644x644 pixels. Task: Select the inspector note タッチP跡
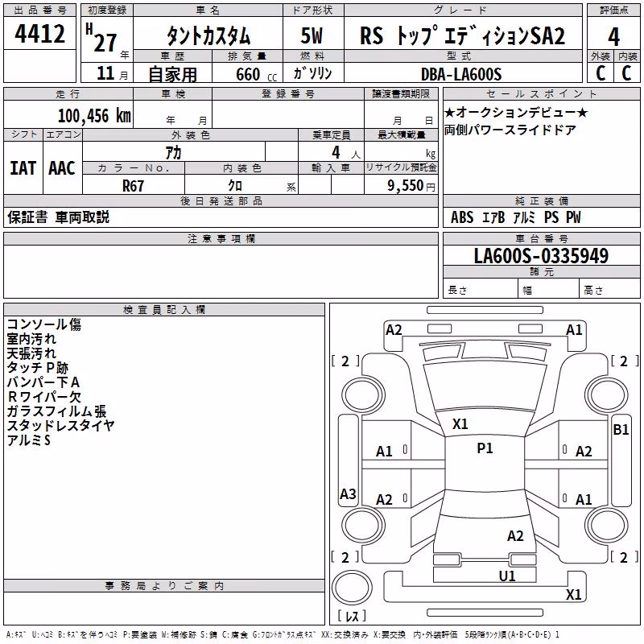pos(37,368)
